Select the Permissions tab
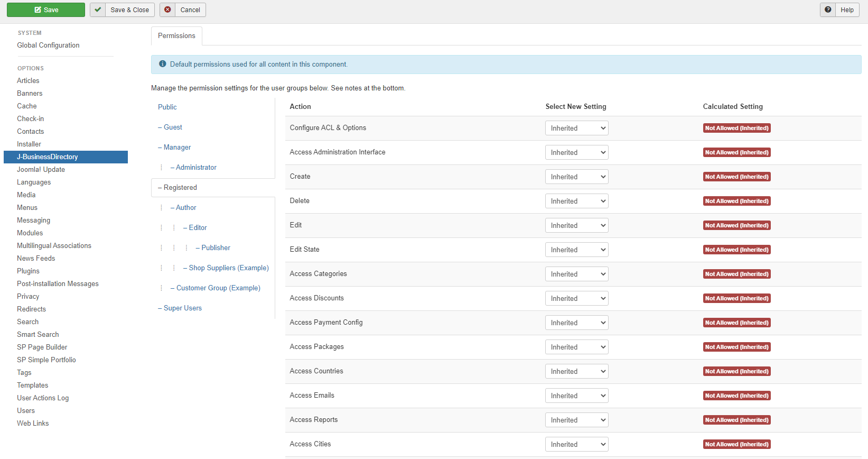 point(176,35)
